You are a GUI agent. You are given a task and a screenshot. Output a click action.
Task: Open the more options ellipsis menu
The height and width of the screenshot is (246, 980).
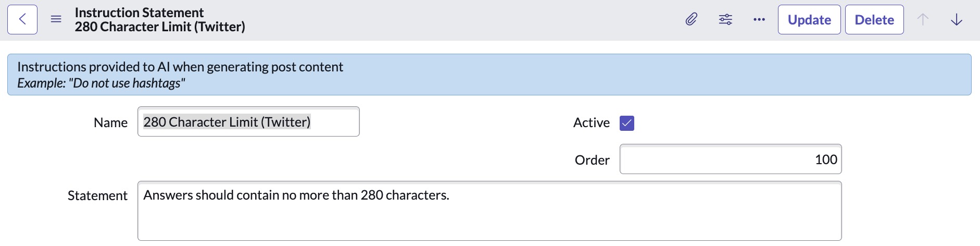pos(759,20)
